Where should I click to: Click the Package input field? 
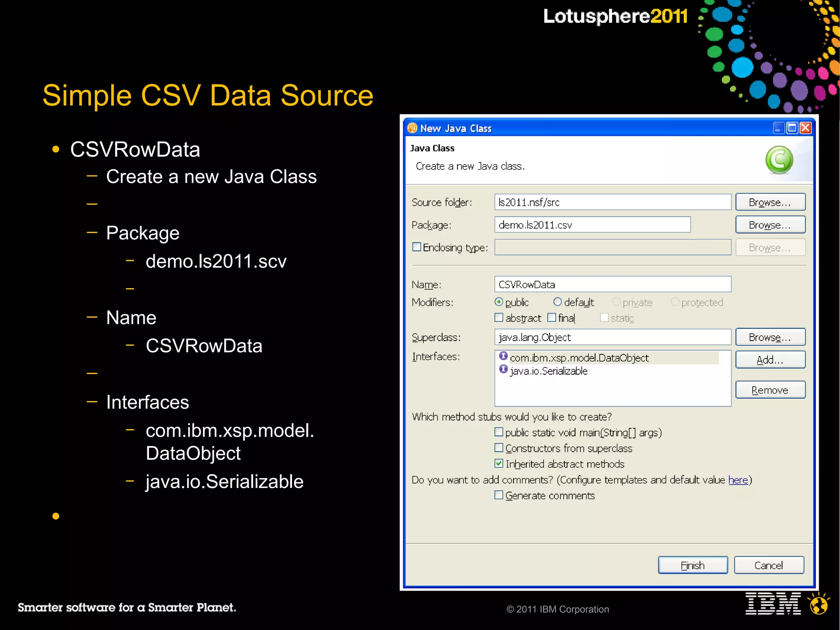coord(593,225)
